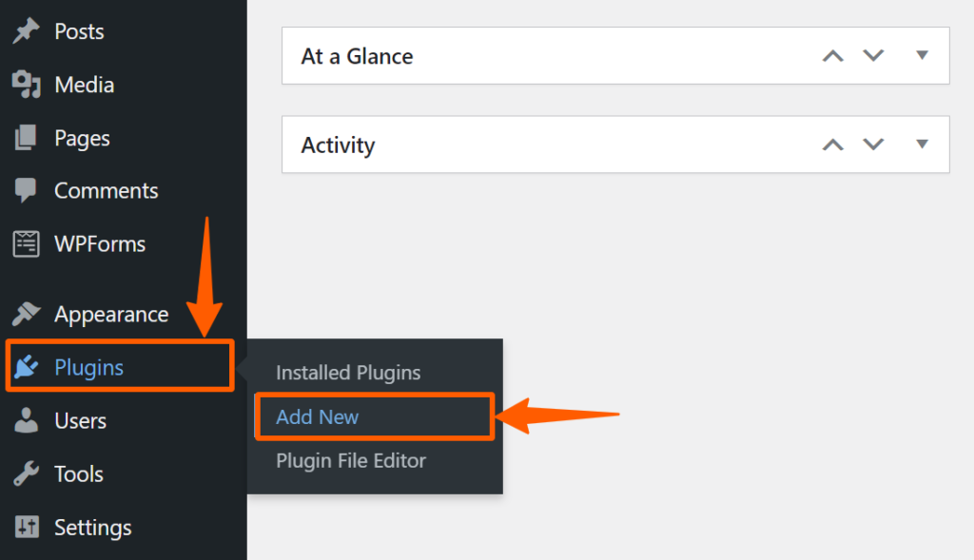This screenshot has width=974, height=560.
Task: Click the WPForms form icon
Action: point(26,244)
